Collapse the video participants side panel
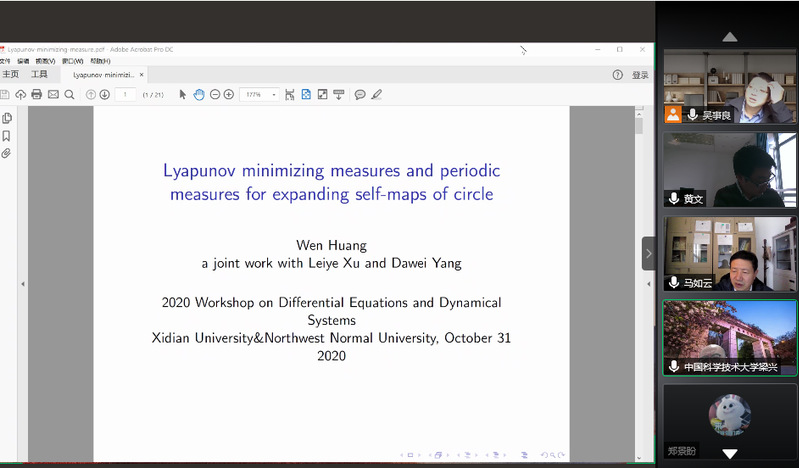The height and width of the screenshot is (468, 799). (x=648, y=253)
